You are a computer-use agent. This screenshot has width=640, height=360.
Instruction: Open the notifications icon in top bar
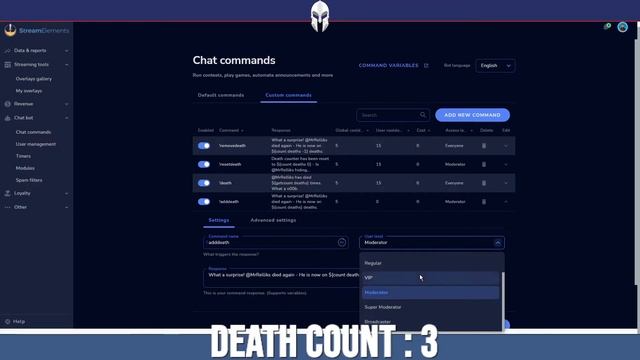click(x=607, y=27)
